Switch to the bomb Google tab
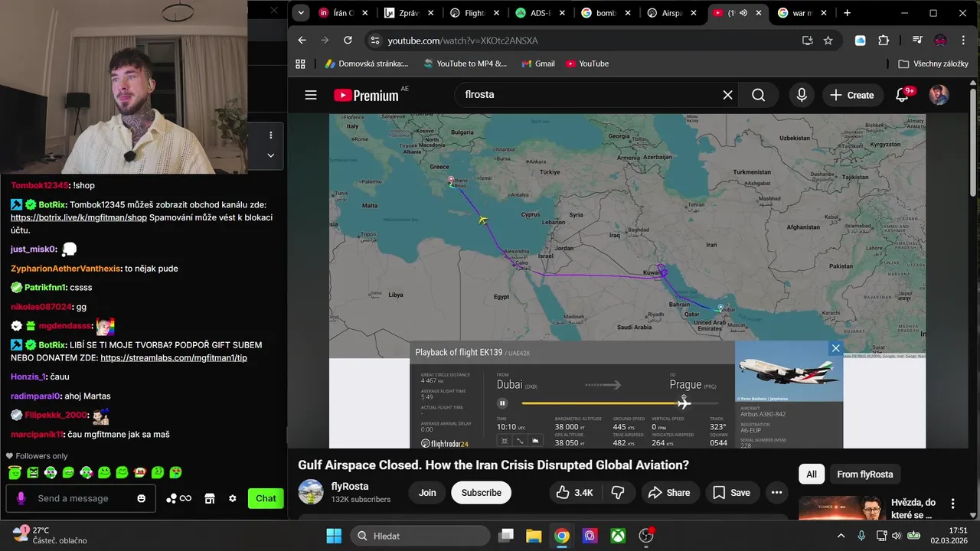Viewport: 980px width, 551px height. coord(607,13)
